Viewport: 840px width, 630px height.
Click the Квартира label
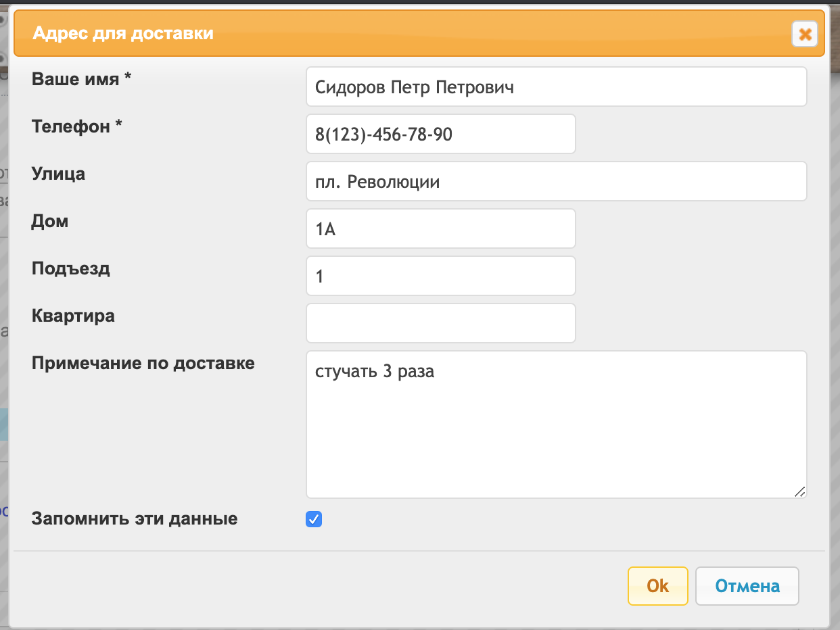click(x=73, y=316)
